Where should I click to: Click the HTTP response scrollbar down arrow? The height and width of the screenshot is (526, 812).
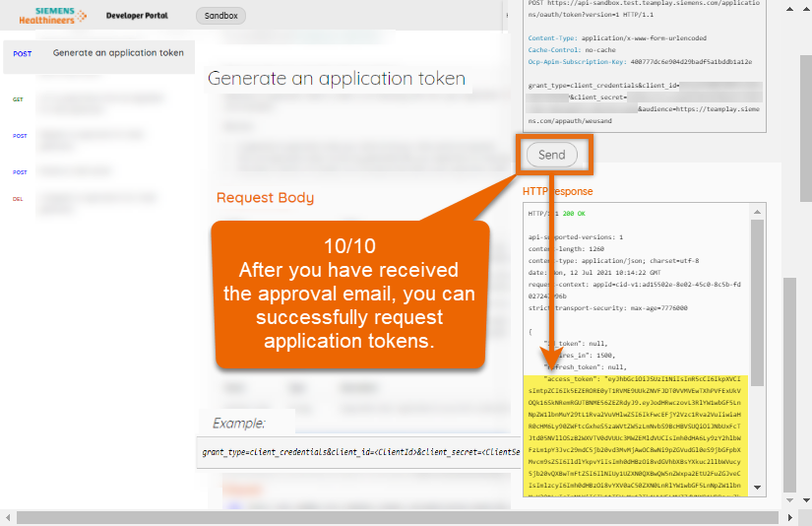coord(757,490)
